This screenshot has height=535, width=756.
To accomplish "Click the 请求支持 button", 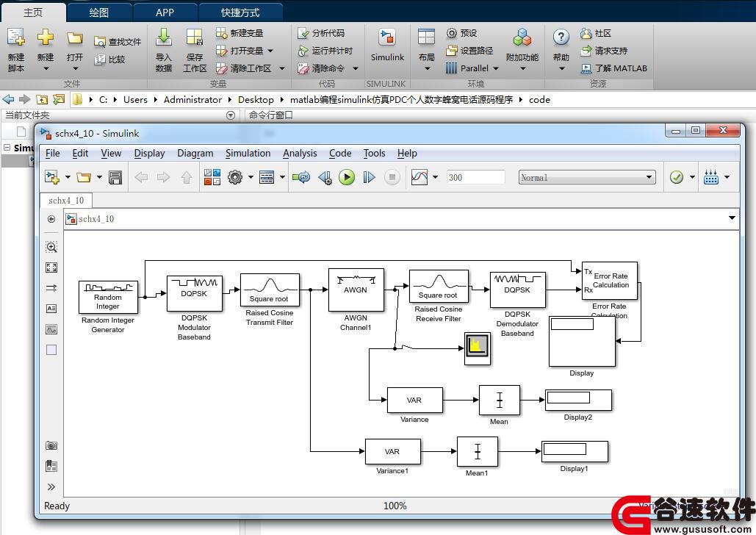I will 604,51.
